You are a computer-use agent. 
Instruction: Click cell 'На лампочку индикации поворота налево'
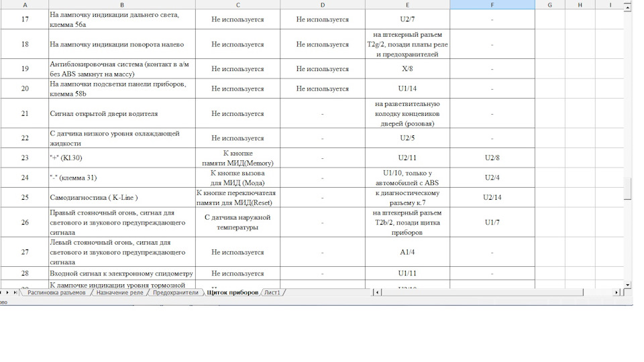pos(122,44)
